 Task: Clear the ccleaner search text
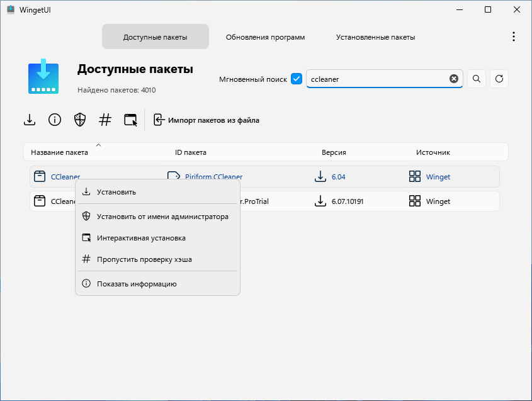coord(454,79)
